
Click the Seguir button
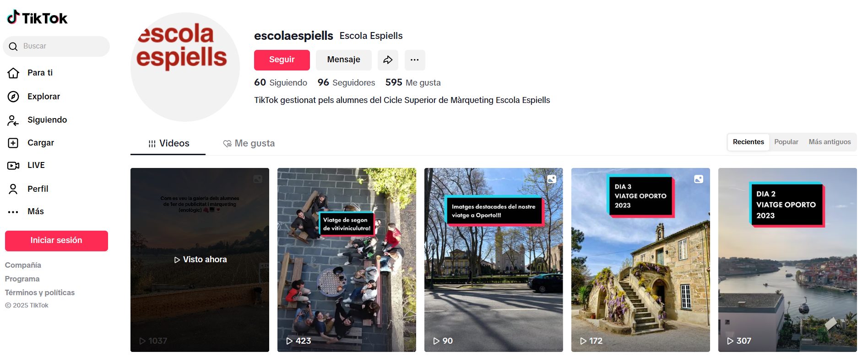(x=282, y=60)
